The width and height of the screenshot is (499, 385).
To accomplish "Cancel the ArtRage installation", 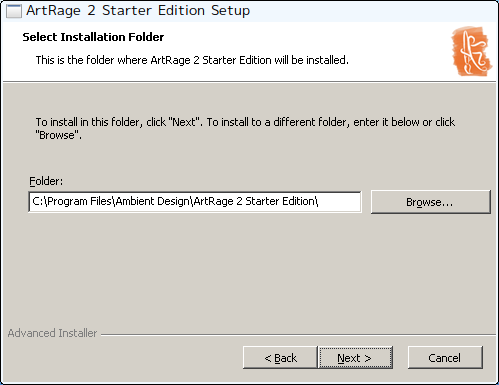I will [x=445, y=358].
